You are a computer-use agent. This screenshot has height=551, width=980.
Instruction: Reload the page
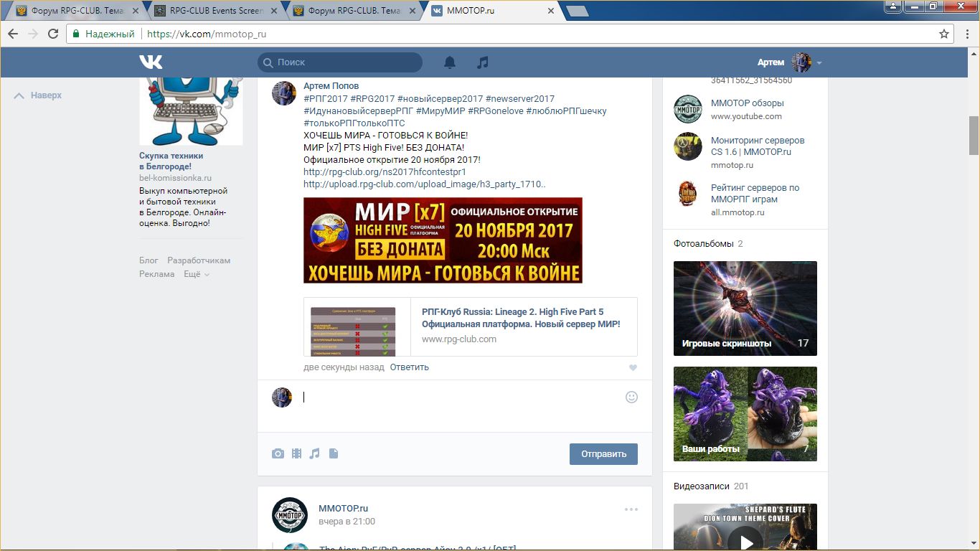tap(52, 34)
